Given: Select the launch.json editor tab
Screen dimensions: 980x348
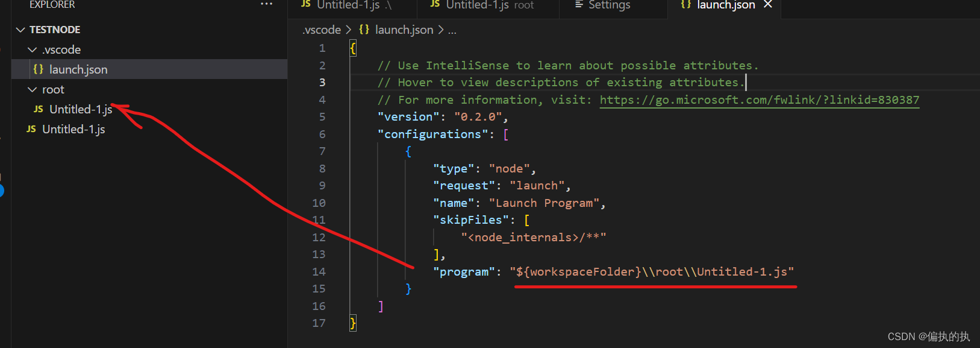Looking at the screenshot, I should coord(725,5).
